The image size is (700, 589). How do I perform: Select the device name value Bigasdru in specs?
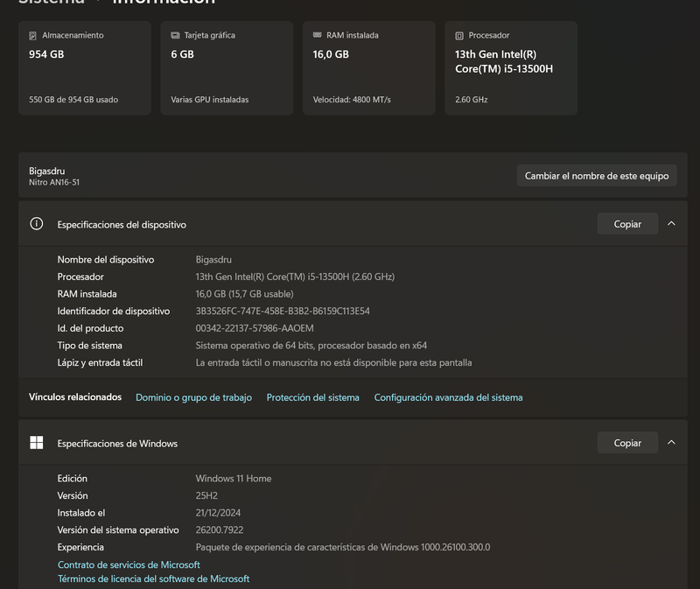point(213,259)
